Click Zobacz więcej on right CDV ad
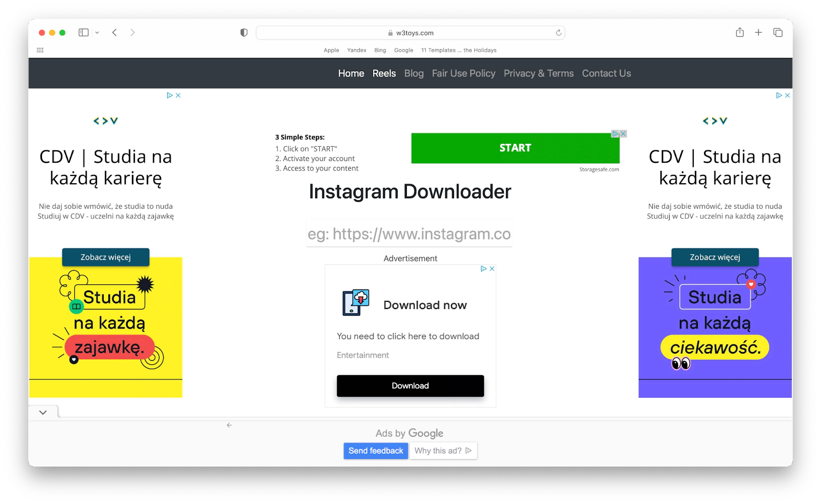 click(x=715, y=257)
